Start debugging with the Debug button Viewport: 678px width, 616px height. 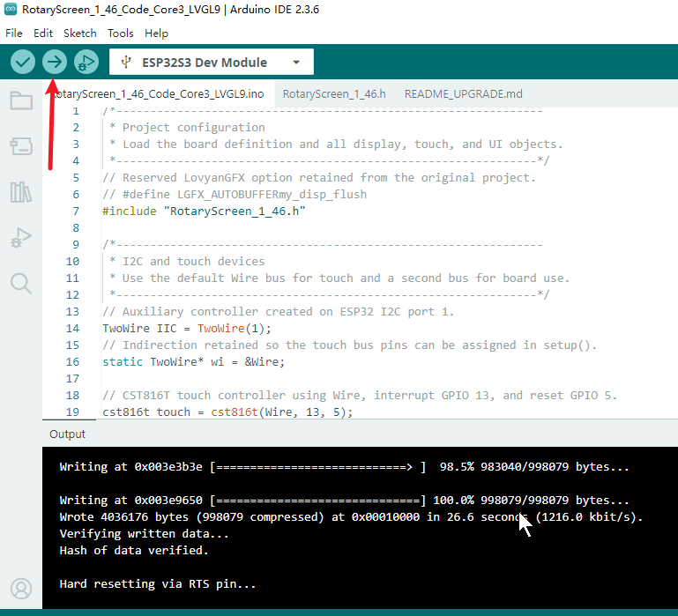[x=86, y=62]
